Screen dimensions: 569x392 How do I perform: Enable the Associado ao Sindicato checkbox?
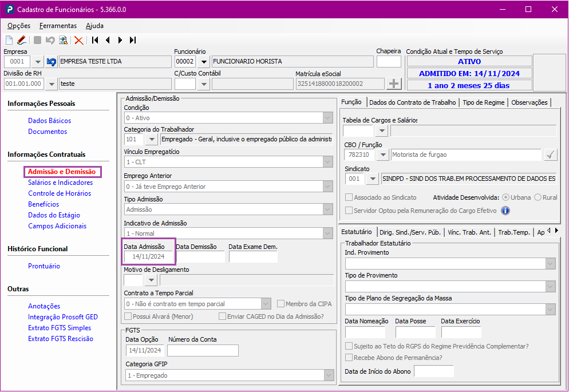tap(349, 197)
